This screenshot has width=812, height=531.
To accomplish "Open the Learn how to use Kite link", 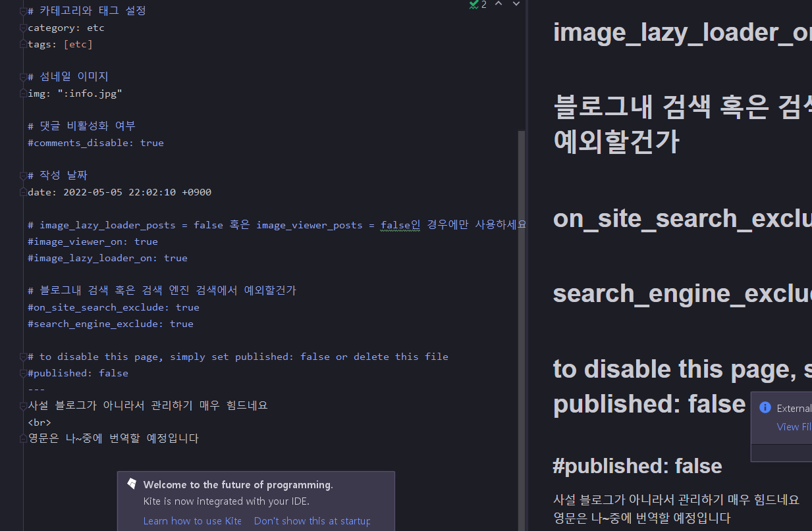I will coord(192,520).
